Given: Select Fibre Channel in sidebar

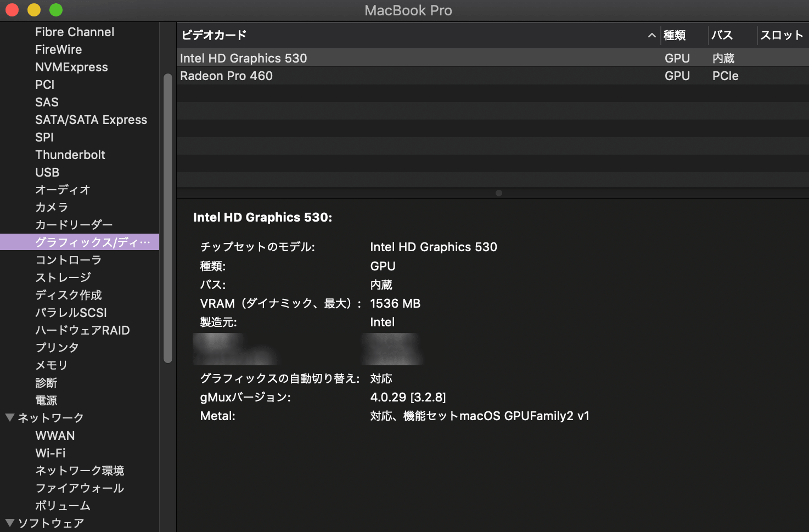Looking at the screenshot, I should pos(75,32).
